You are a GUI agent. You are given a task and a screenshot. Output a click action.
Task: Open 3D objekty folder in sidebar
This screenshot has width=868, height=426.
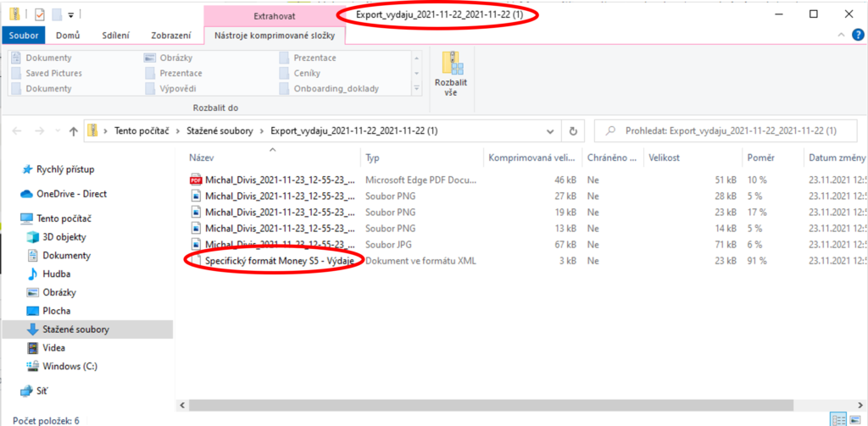pos(64,237)
